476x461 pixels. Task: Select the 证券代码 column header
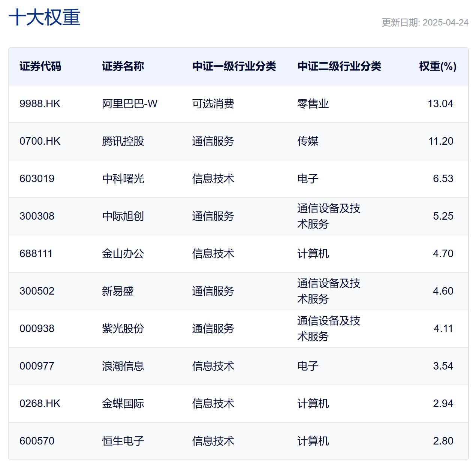40,66
